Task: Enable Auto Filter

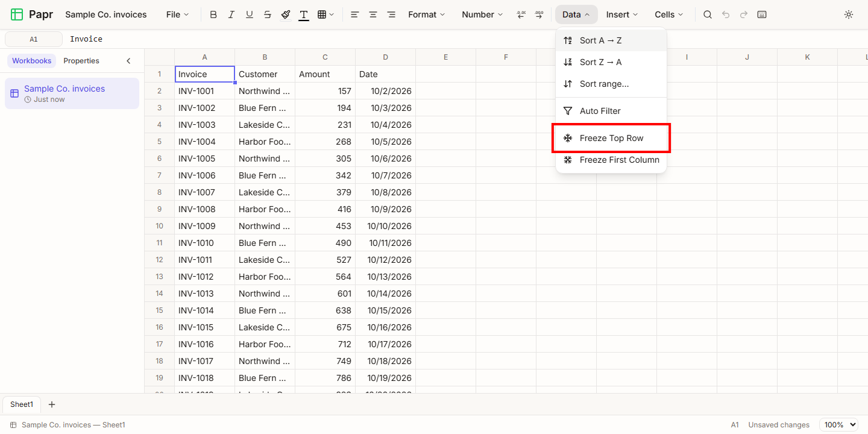Action: [611, 111]
